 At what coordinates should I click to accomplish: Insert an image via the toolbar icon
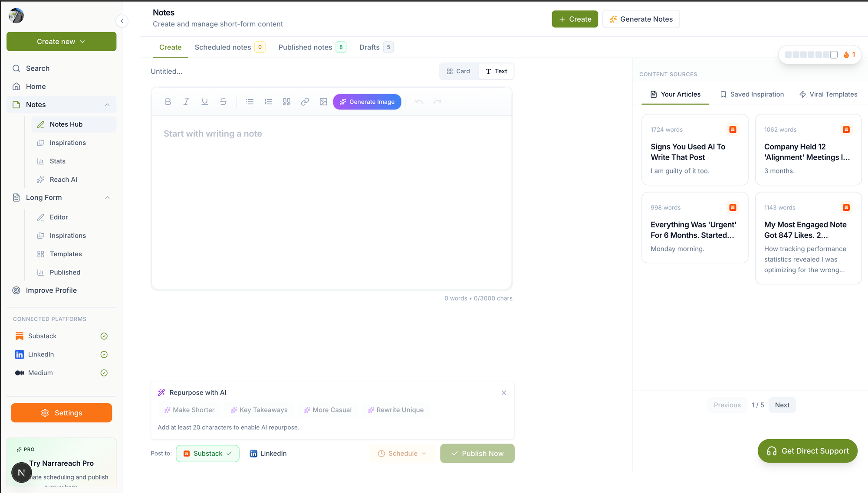click(x=323, y=101)
